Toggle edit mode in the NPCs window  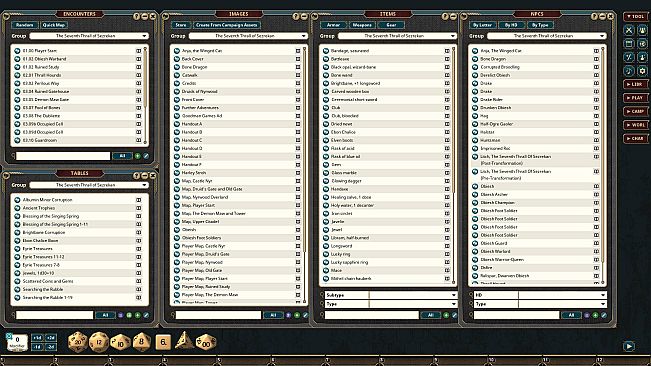click(x=604, y=315)
